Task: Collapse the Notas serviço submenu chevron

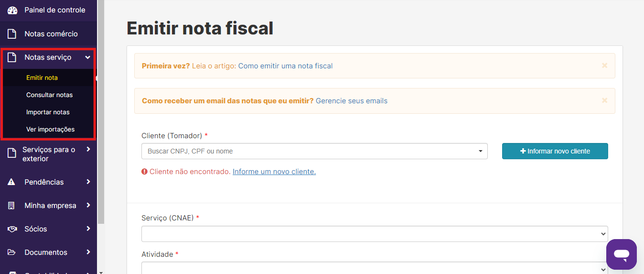Action: click(88, 57)
